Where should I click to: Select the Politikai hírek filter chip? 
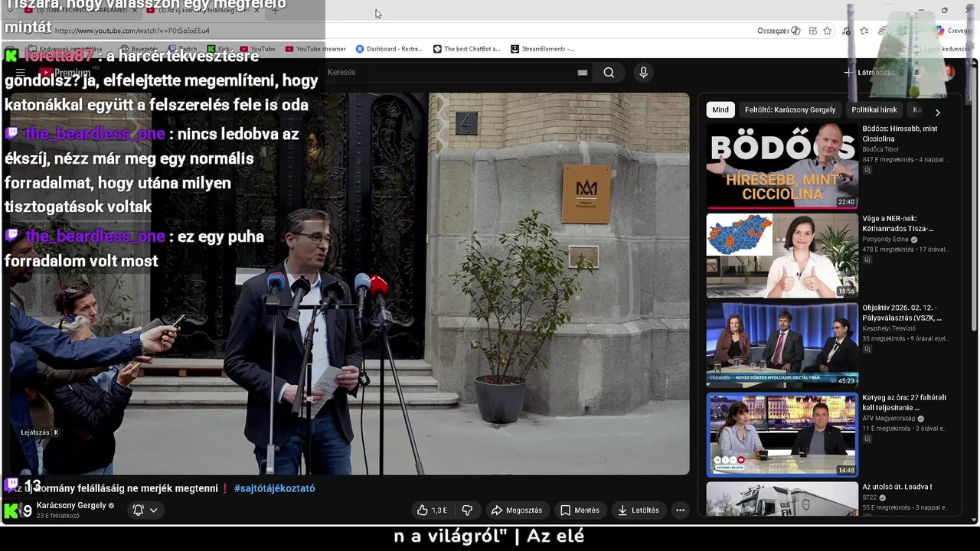[874, 109]
